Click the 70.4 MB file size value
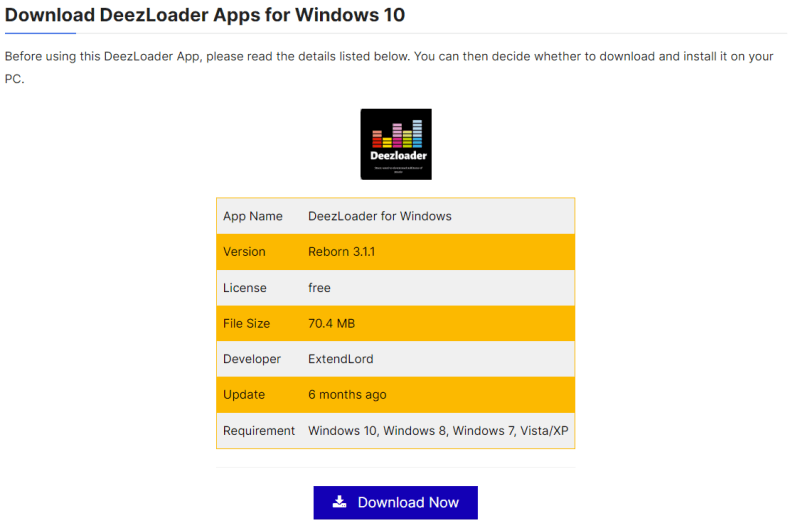 [x=331, y=324]
